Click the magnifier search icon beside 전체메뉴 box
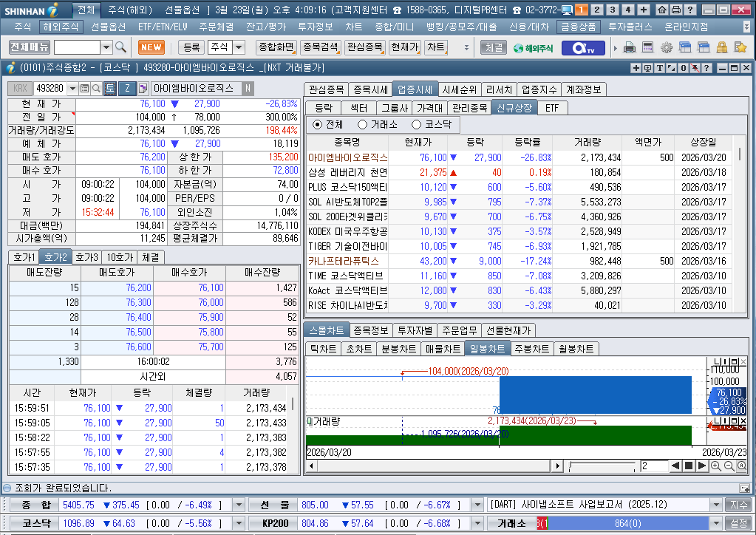 point(121,47)
